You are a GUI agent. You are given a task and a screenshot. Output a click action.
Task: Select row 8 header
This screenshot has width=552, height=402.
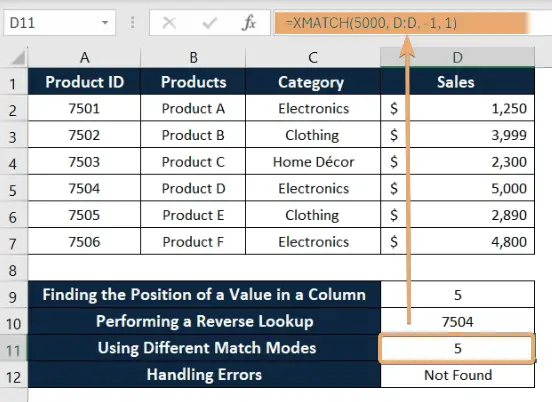[x=13, y=270]
